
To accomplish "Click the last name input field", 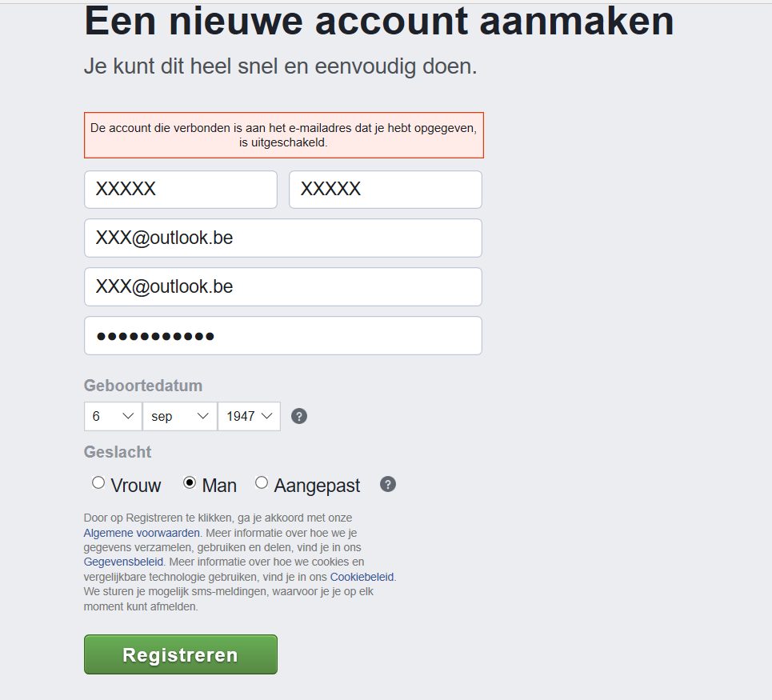I will 385,190.
